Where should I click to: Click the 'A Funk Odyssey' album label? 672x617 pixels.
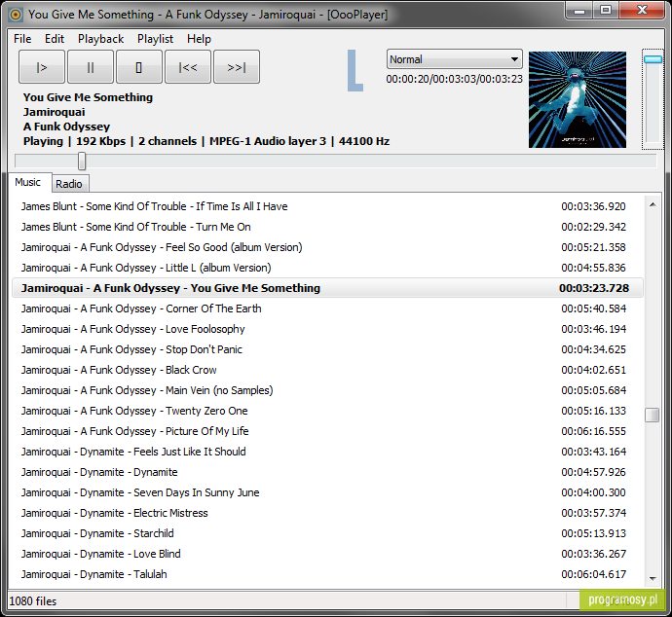(x=66, y=127)
